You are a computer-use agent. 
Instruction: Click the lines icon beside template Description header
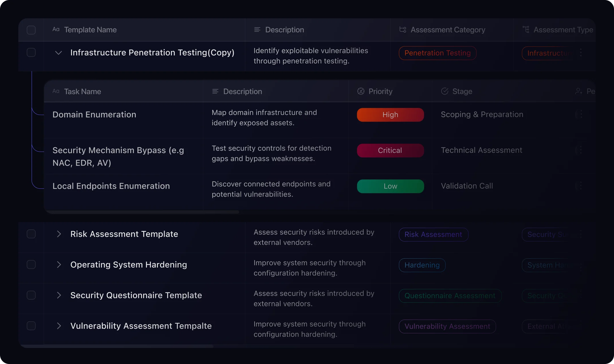(x=257, y=29)
